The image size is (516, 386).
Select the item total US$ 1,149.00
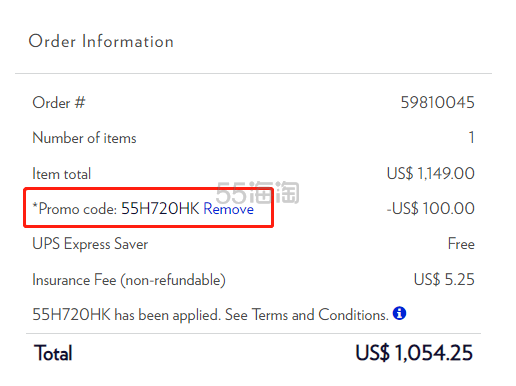(x=431, y=173)
